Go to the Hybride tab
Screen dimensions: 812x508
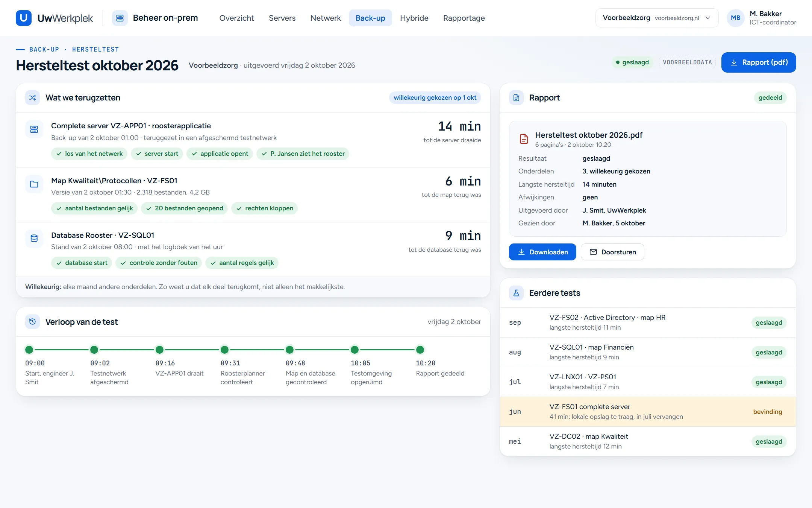pos(414,18)
